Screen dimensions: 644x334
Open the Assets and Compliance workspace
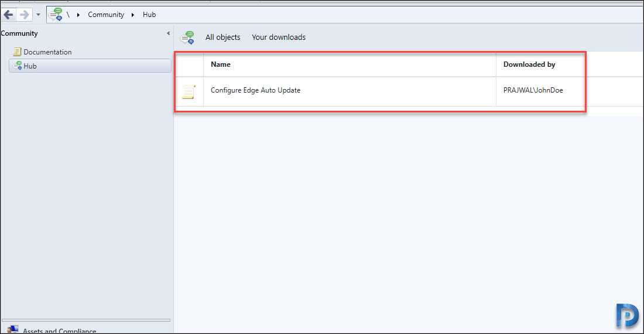click(x=60, y=330)
